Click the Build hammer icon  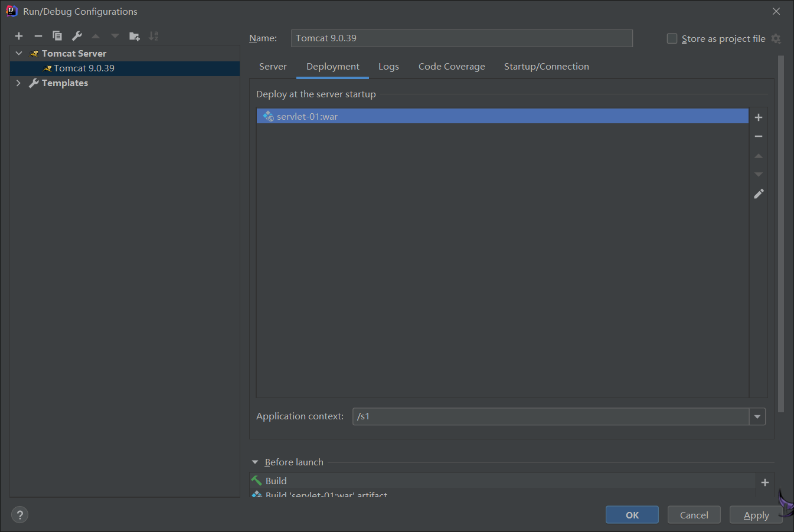256,481
